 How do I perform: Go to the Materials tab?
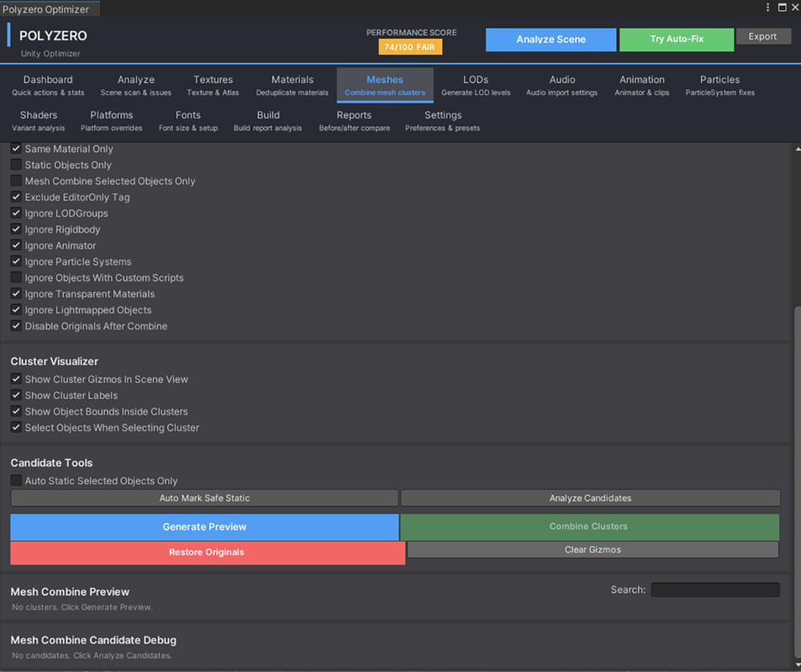pos(292,86)
